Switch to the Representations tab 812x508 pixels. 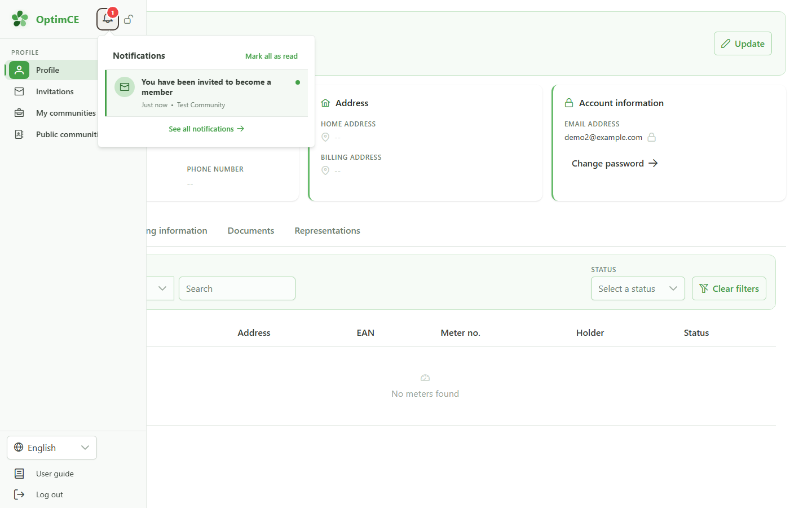(327, 230)
